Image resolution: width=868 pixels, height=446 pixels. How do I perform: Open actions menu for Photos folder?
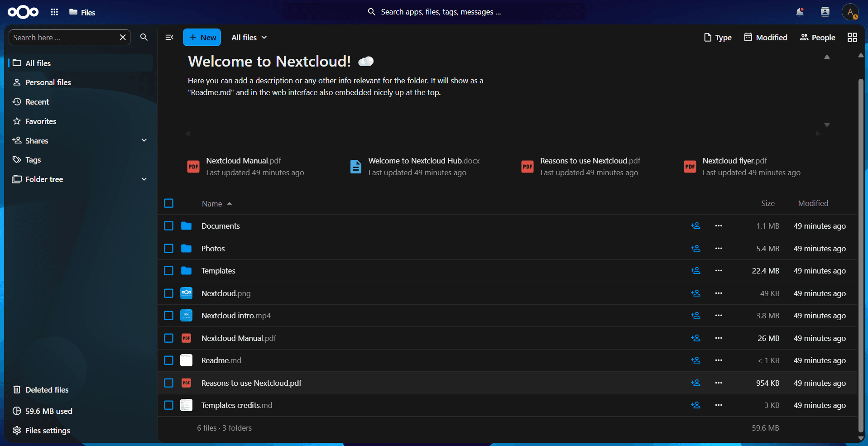coord(719,249)
